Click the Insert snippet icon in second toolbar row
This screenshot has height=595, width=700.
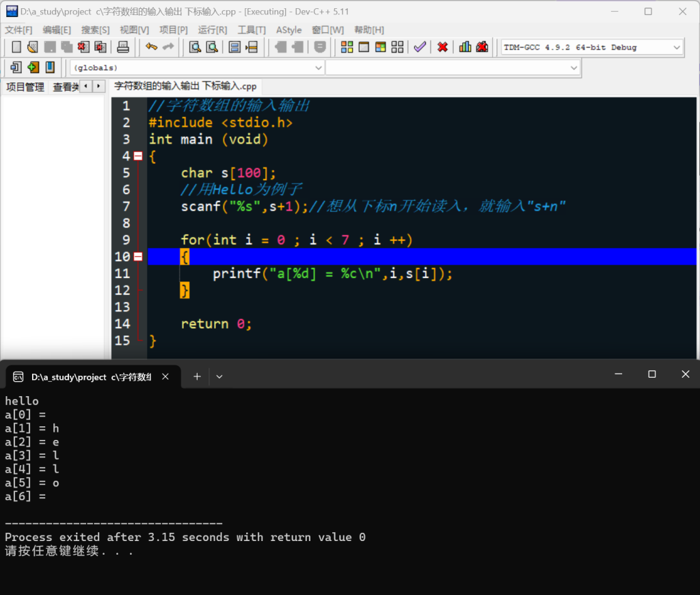(16, 68)
